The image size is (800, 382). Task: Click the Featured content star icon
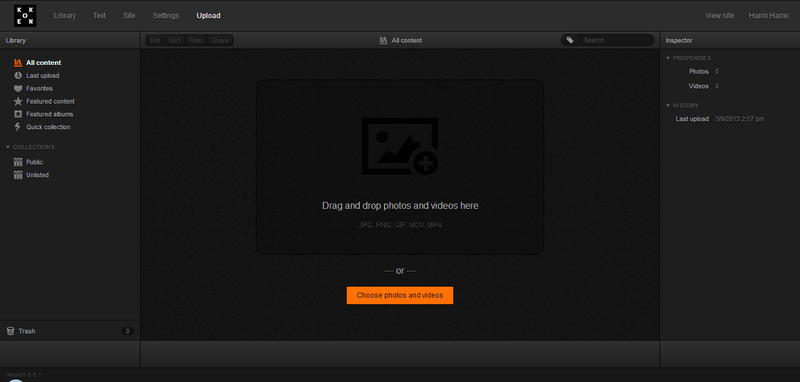click(18, 101)
